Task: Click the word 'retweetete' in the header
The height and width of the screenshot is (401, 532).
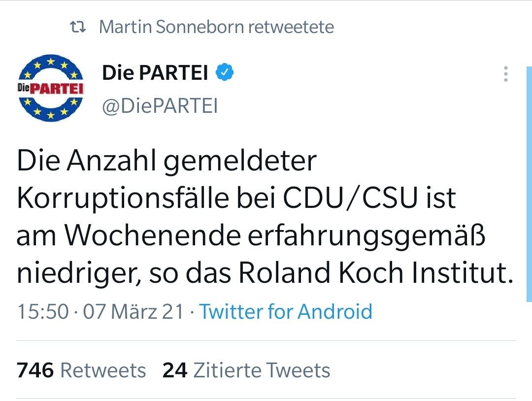Action: click(x=291, y=27)
